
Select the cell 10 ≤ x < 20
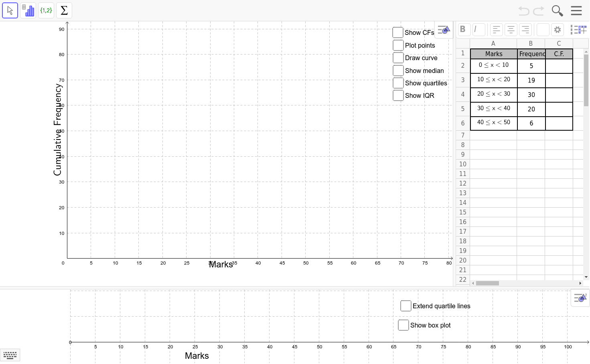click(x=494, y=80)
